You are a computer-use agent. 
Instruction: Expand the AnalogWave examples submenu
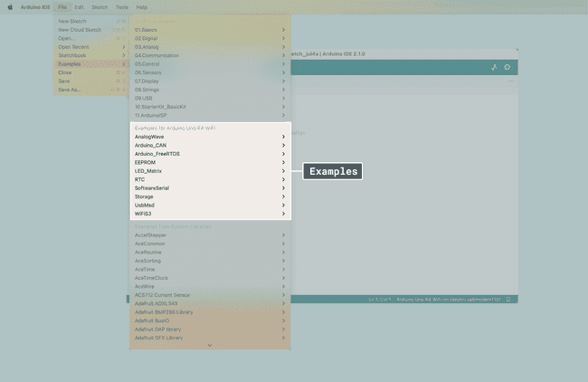pos(210,137)
